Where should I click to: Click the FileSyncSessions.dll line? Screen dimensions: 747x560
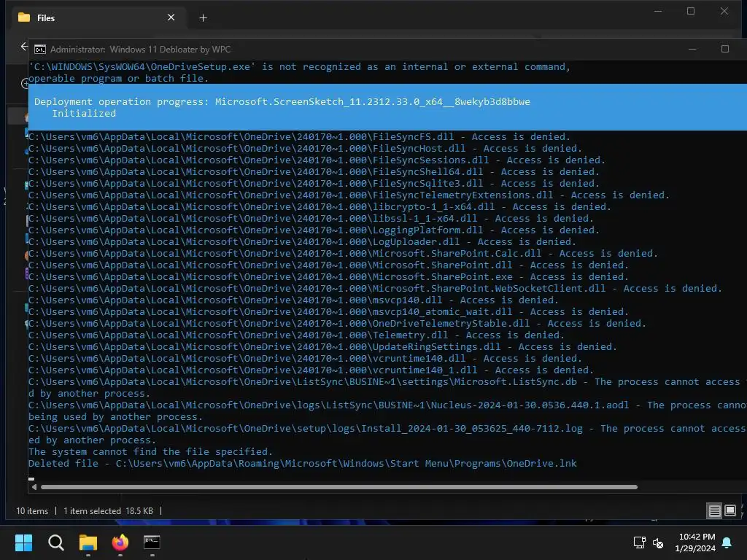point(317,160)
